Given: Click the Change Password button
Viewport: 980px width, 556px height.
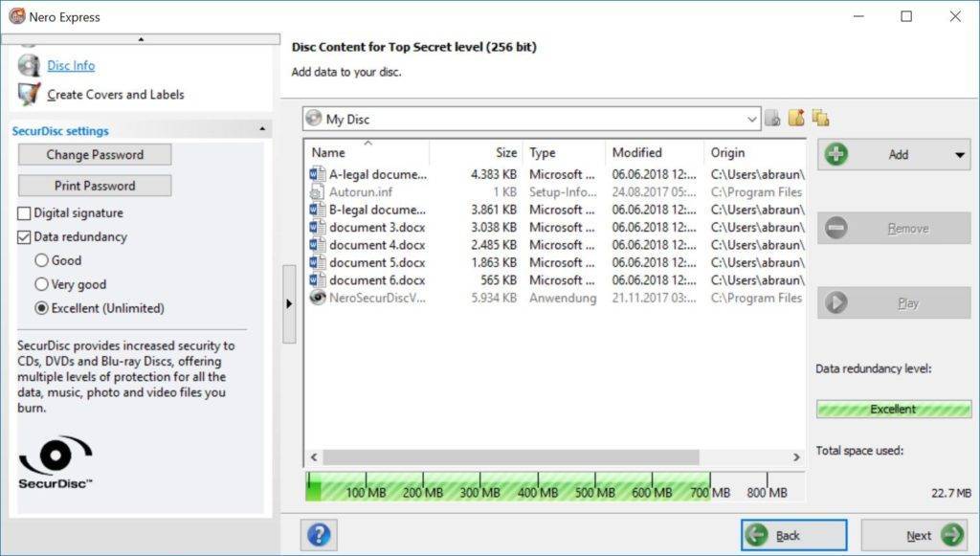Looking at the screenshot, I should (x=94, y=155).
